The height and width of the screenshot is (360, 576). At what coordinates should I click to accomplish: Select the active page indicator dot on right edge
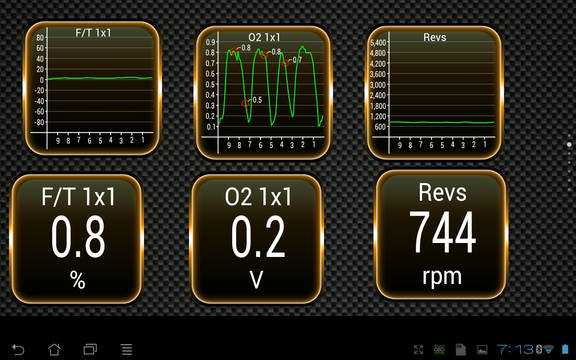[569, 145]
